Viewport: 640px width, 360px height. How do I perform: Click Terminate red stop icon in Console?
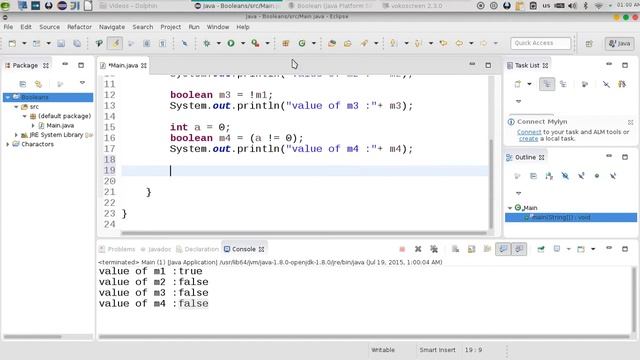(x=402, y=249)
